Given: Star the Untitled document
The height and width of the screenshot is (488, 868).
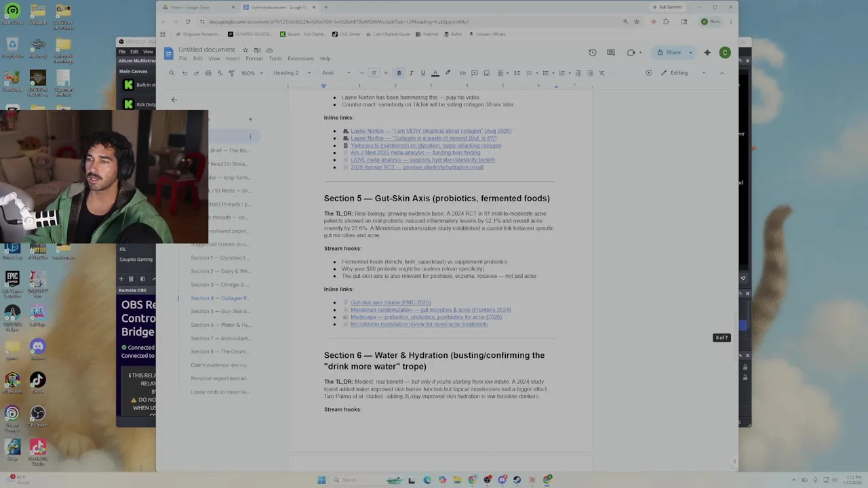Looking at the screenshot, I should coord(245,50).
